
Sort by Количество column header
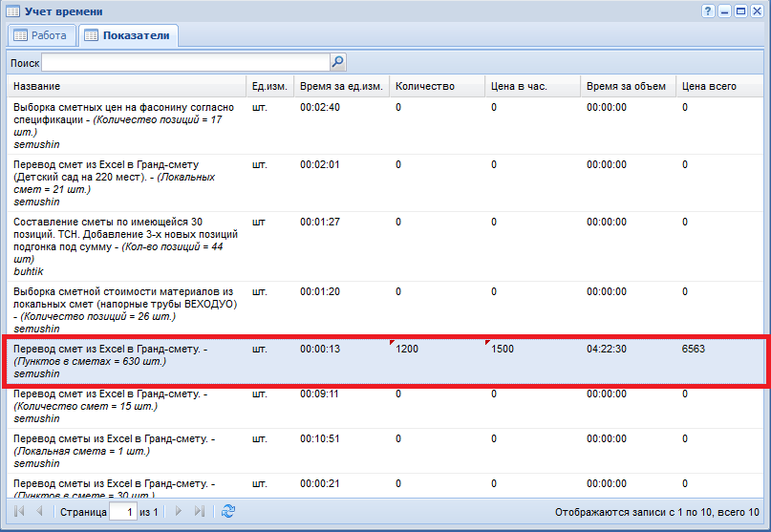click(x=436, y=86)
